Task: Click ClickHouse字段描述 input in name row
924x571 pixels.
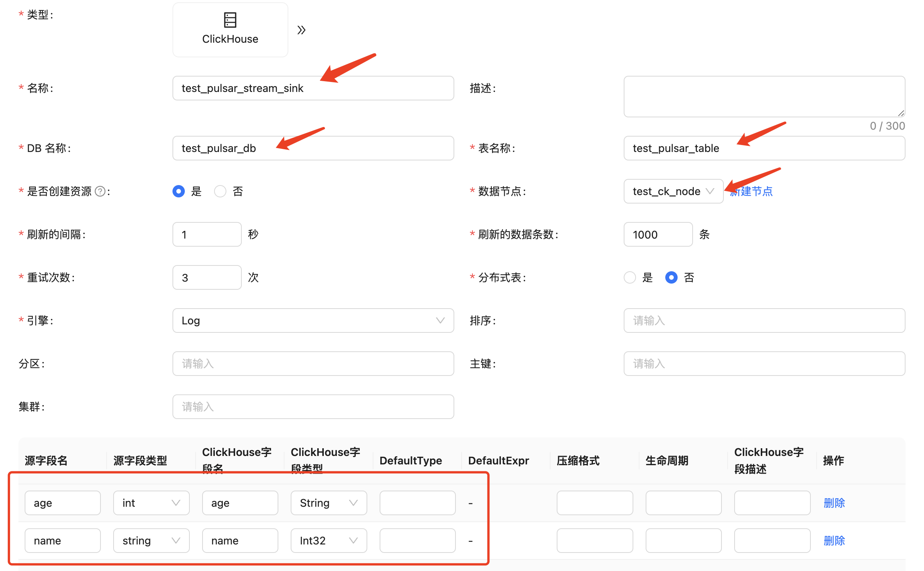Action: click(772, 541)
